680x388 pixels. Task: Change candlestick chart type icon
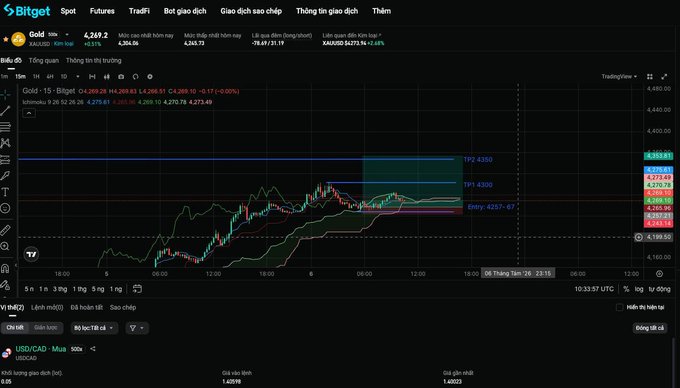(x=107, y=77)
